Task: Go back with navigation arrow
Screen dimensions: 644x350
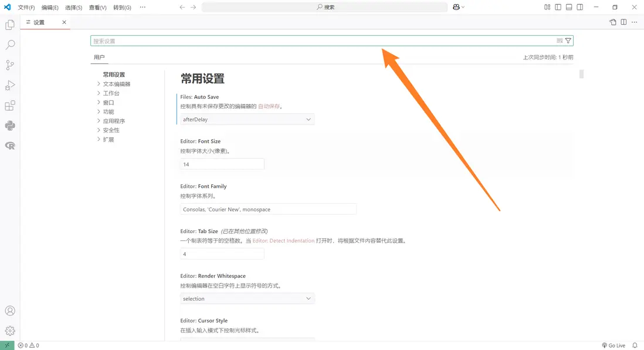Action: (x=182, y=7)
